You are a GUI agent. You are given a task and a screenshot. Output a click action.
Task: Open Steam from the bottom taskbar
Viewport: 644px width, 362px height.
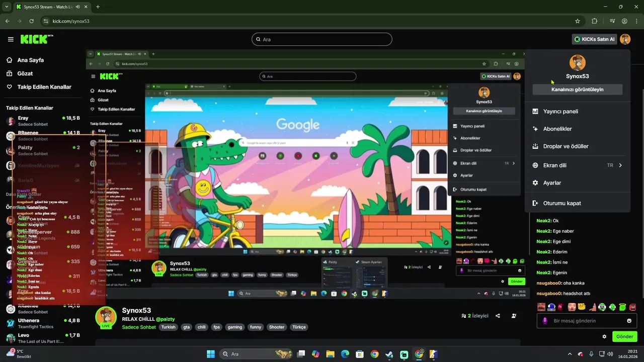pyautogui.click(x=389, y=354)
